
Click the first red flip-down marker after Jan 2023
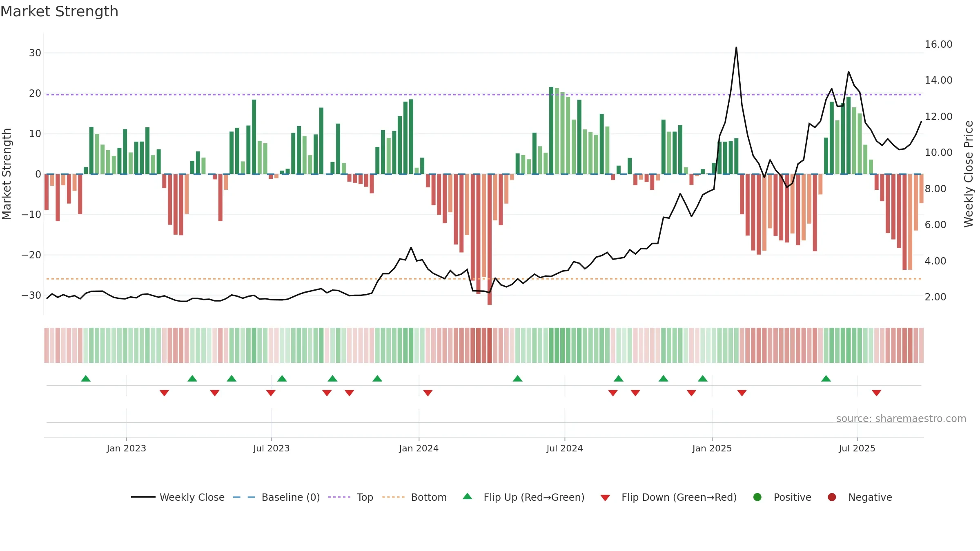(164, 393)
